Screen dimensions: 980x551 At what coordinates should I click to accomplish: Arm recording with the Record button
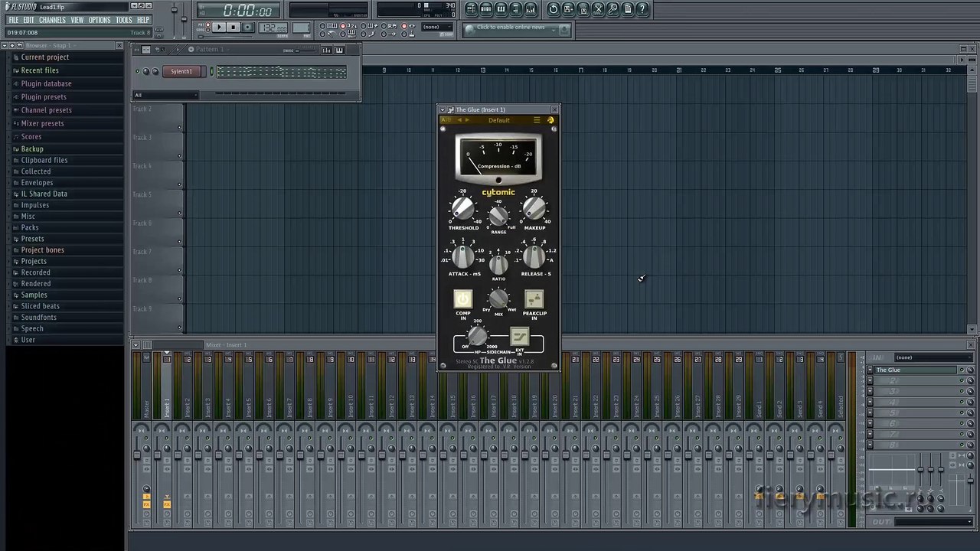[248, 28]
